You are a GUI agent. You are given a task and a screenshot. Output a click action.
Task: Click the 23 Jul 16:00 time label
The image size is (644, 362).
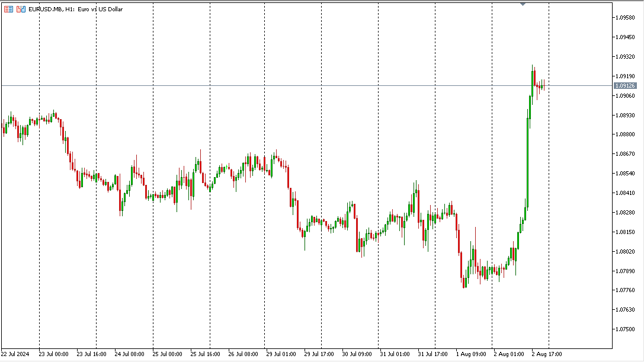point(91,354)
